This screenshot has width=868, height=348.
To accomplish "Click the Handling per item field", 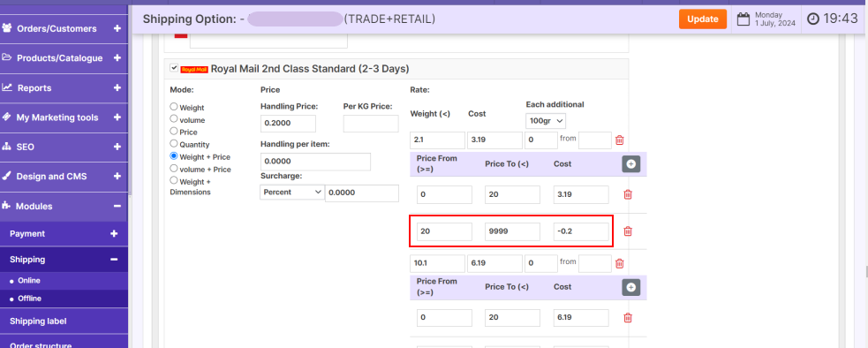I will point(315,162).
